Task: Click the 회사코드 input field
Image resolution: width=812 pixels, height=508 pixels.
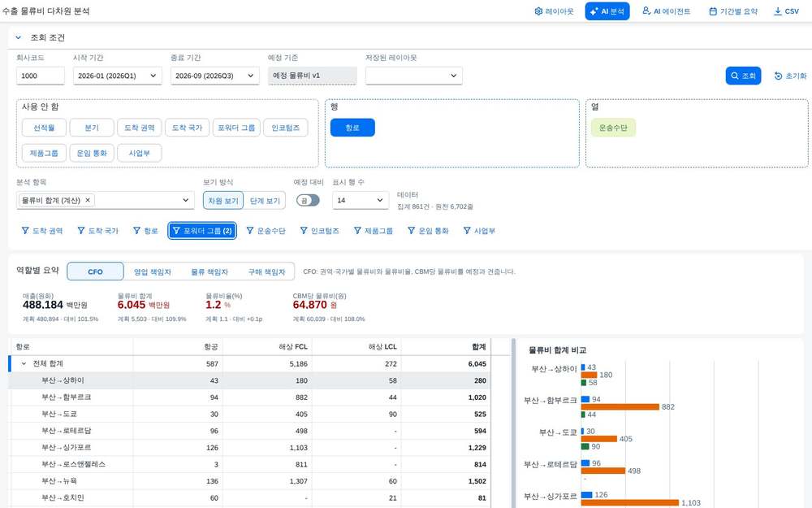Action: (41, 76)
